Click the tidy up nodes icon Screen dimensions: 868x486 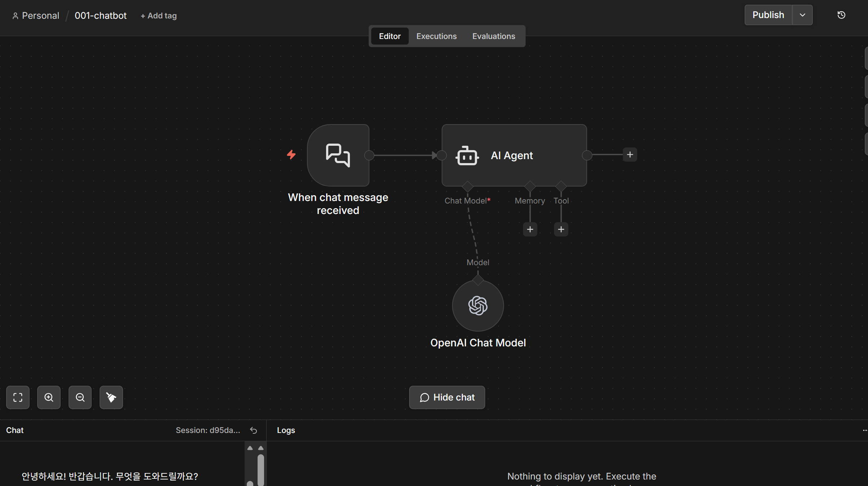pos(111,397)
